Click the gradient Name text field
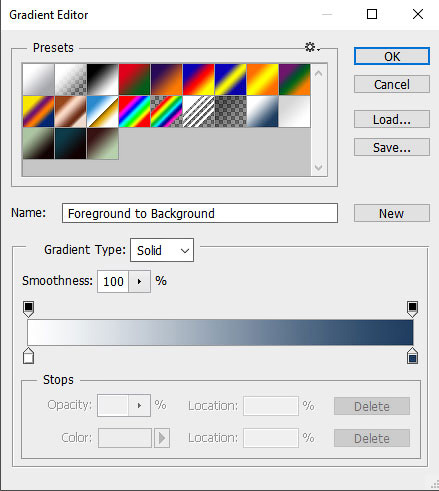The height and width of the screenshot is (491, 439). coord(200,213)
